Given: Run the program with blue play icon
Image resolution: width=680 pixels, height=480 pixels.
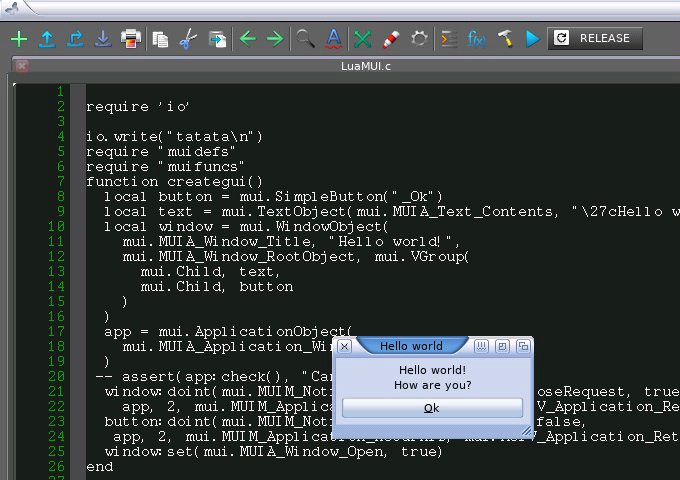Looking at the screenshot, I should coord(532,39).
